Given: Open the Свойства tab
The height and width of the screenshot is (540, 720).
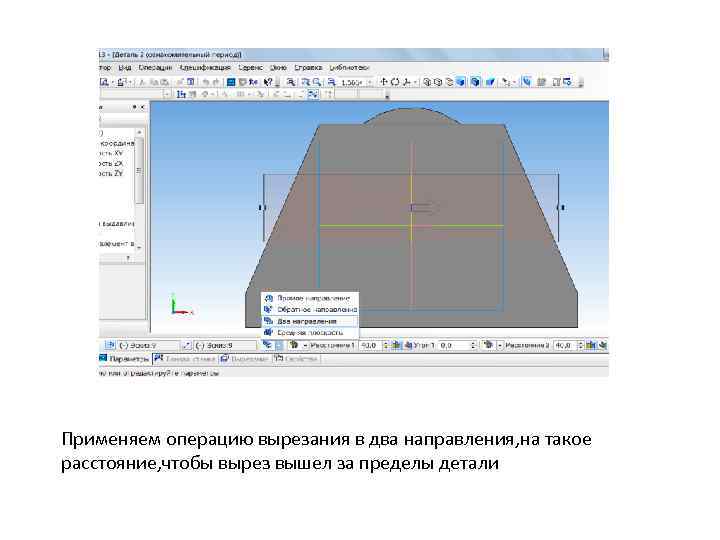Looking at the screenshot, I should click(296, 359).
